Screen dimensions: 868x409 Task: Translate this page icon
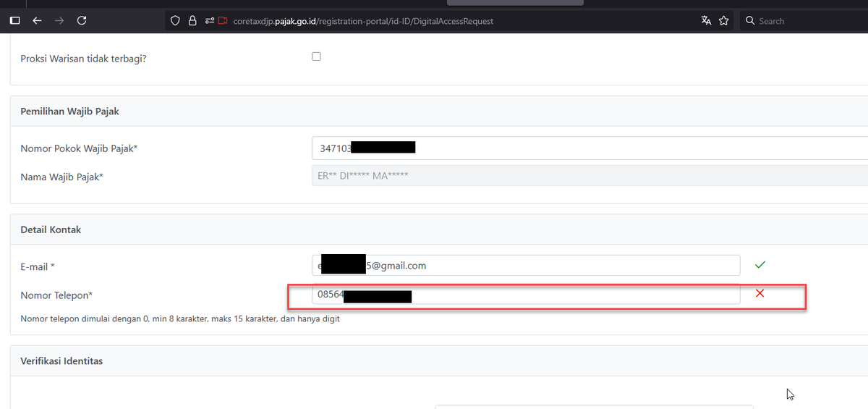tap(706, 21)
